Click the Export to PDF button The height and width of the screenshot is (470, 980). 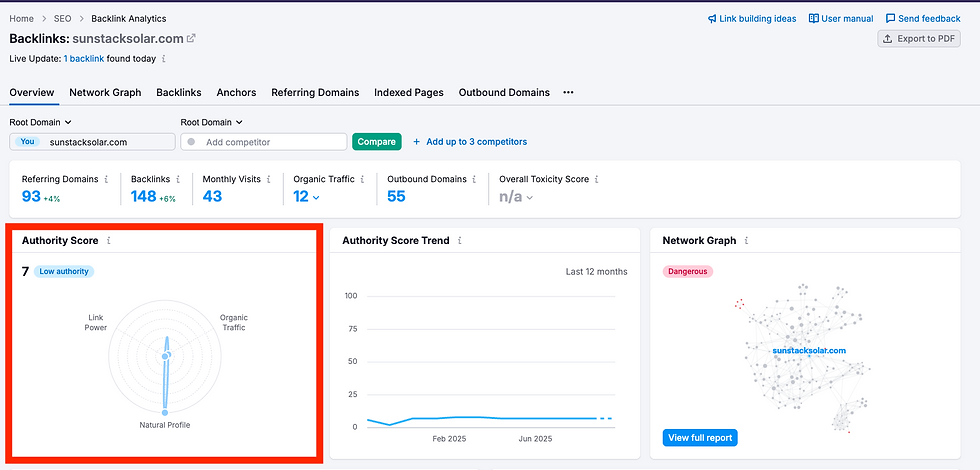(x=918, y=38)
